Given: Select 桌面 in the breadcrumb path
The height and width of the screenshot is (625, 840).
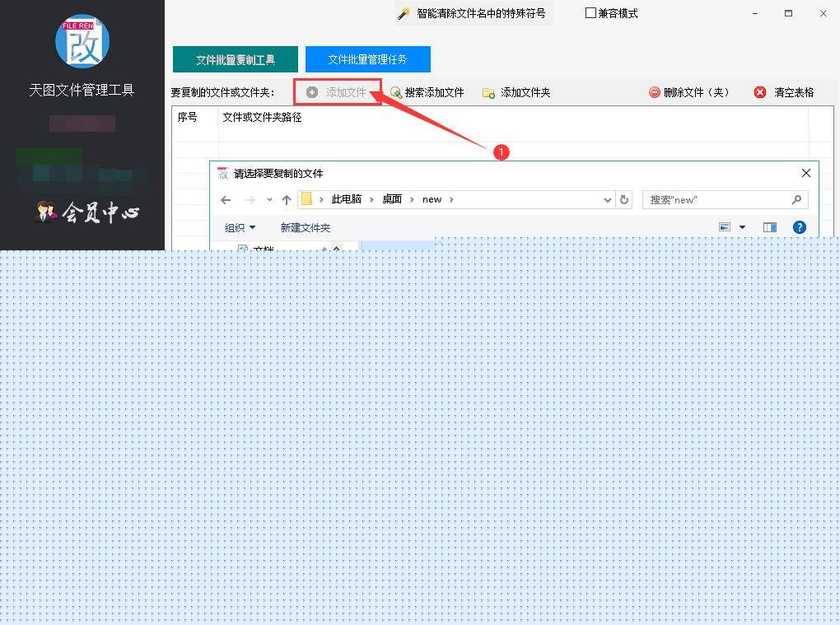Looking at the screenshot, I should pos(392,199).
